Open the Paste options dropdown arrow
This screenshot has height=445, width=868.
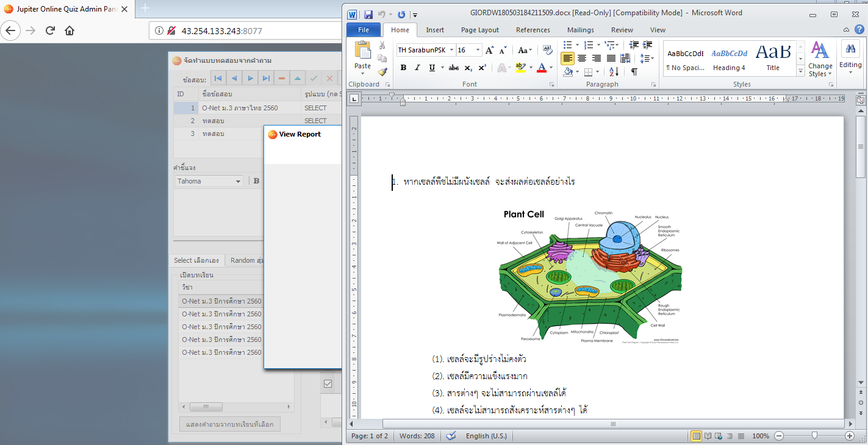[362, 74]
